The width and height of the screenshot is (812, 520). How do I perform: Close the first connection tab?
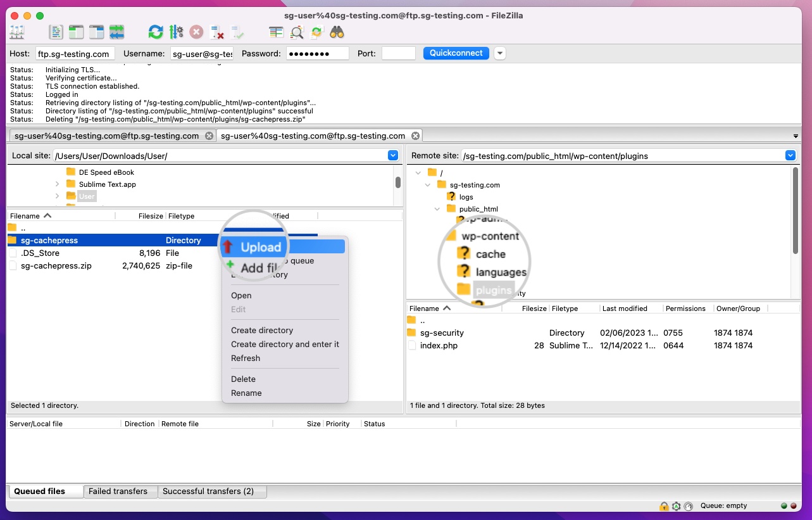tap(209, 136)
